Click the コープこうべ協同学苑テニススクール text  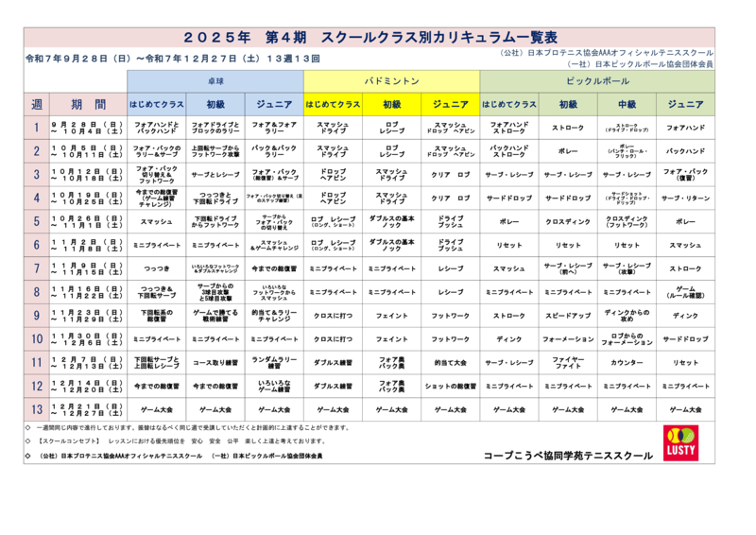(x=567, y=456)
